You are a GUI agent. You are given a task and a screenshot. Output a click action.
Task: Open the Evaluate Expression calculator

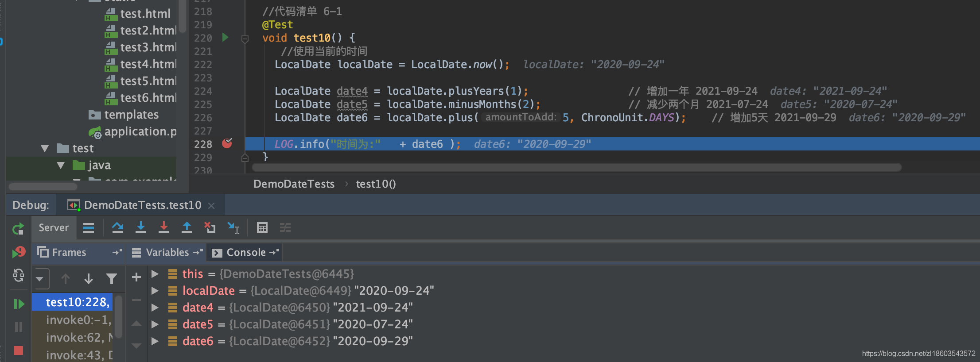pyautogui.click(x=262, y=227)
